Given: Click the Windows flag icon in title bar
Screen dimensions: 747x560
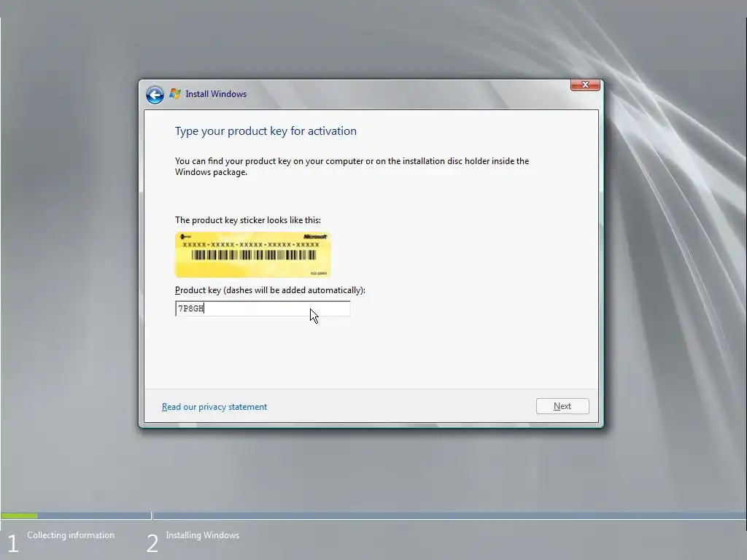Looking at the screenshot, I should point(175,94).
